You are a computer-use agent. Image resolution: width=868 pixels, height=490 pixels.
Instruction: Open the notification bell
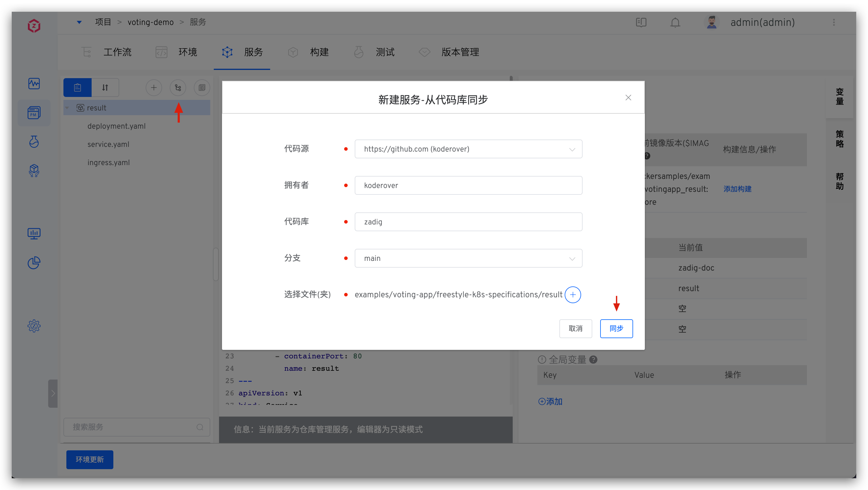coord(675,23)
